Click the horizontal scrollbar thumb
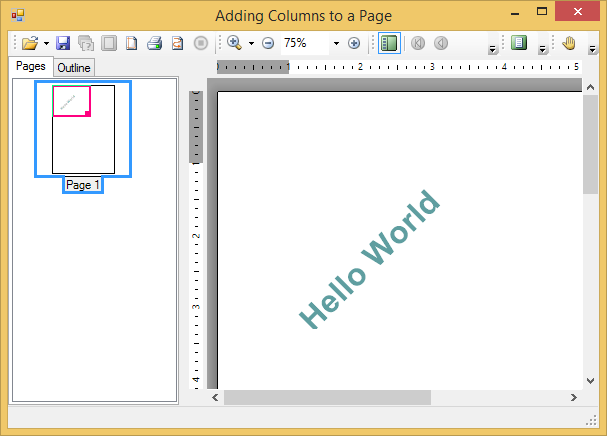Screen dimensions: 607x436 pos(327,397)
